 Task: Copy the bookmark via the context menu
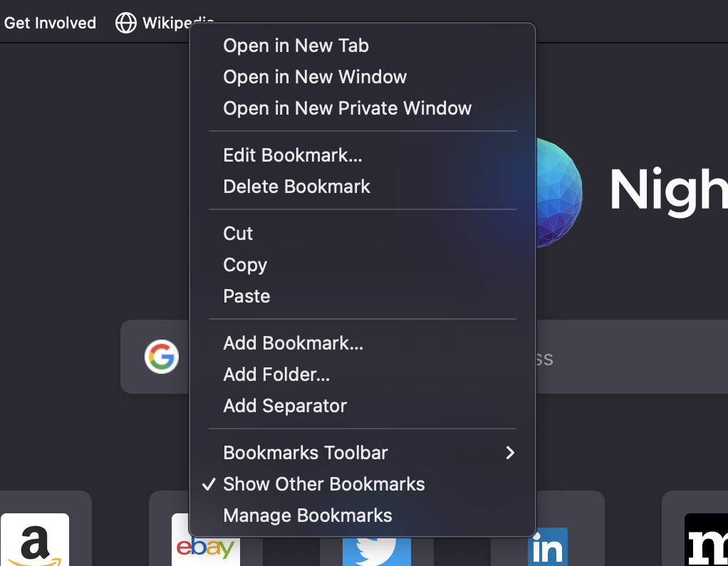click(x=245, y=265)
